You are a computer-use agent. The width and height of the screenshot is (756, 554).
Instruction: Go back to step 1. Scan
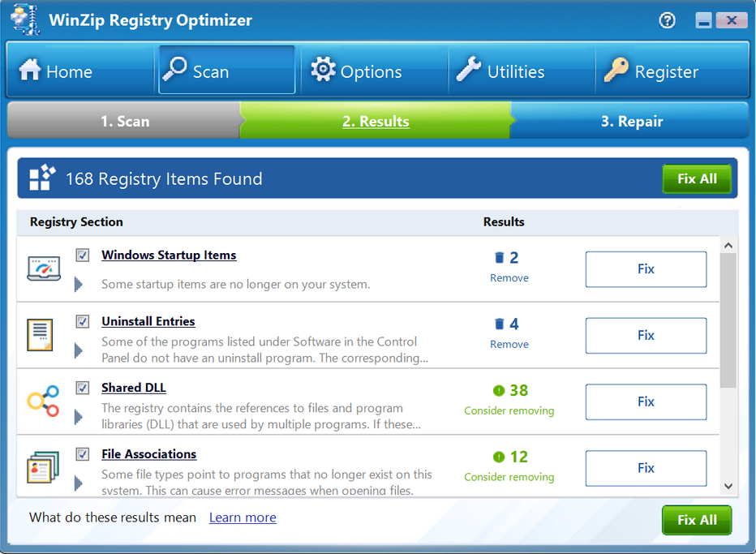point(124,121)
